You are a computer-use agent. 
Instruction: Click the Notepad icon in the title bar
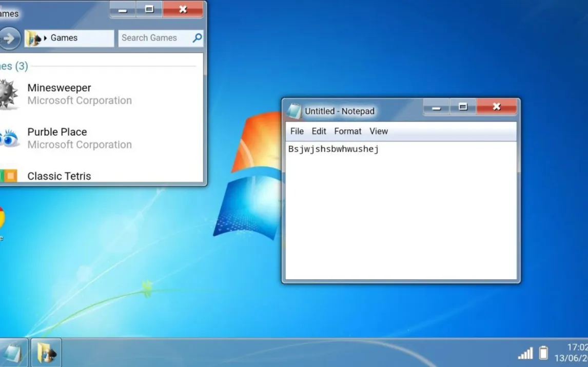tap(294, 111)
